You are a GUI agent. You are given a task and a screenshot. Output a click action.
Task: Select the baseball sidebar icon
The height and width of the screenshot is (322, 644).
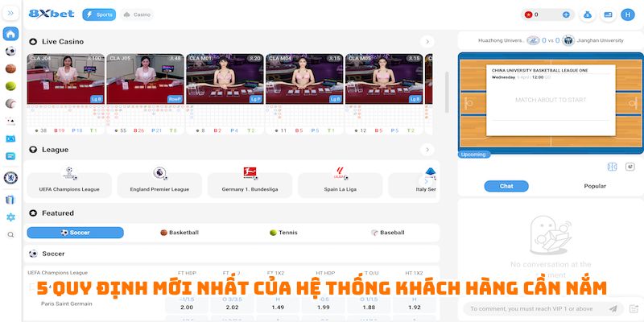[x=10, y=104]
